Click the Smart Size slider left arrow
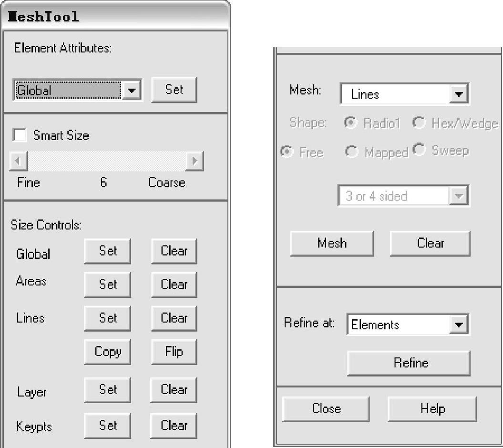Screen dimensions: 503x448 coord(19,161)
